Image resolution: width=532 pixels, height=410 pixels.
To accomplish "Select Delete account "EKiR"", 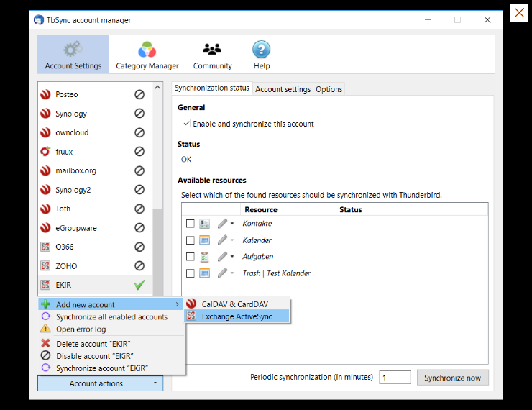I will [x=111, y=344].
